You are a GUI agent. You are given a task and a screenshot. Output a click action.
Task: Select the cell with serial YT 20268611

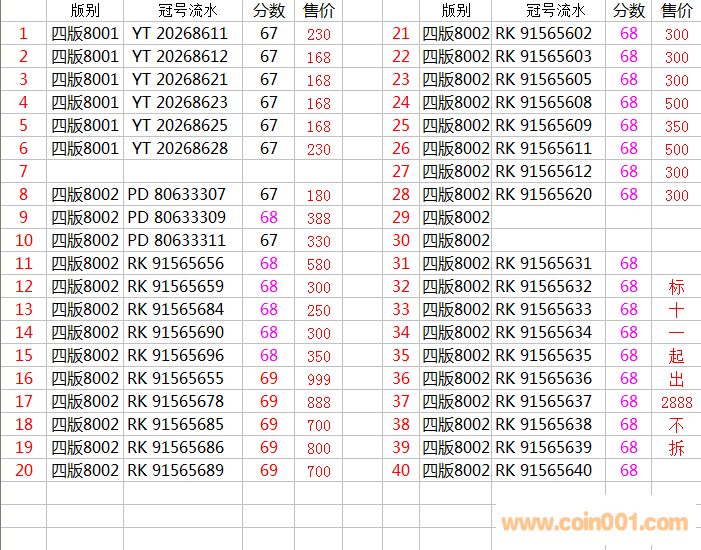(180, 34)
